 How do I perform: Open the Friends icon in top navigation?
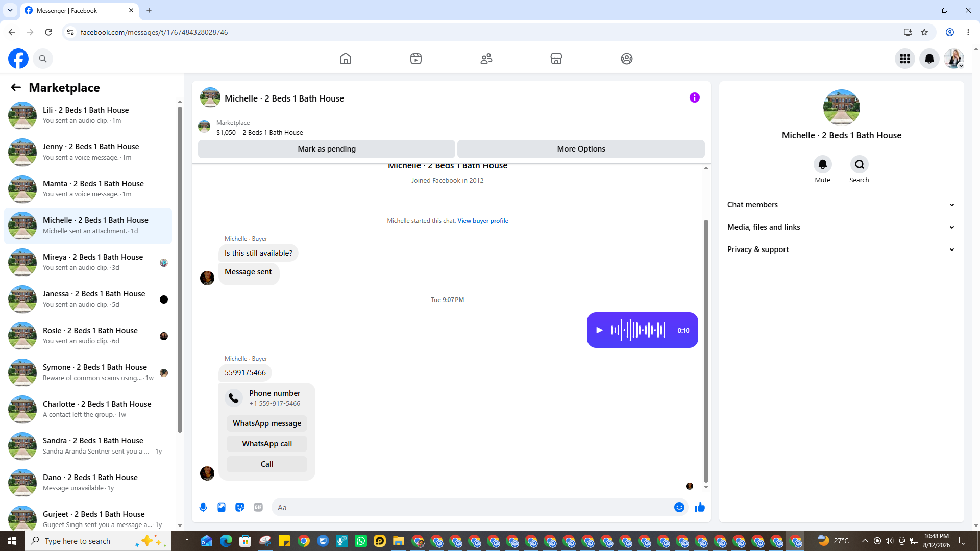pos(486,59)
